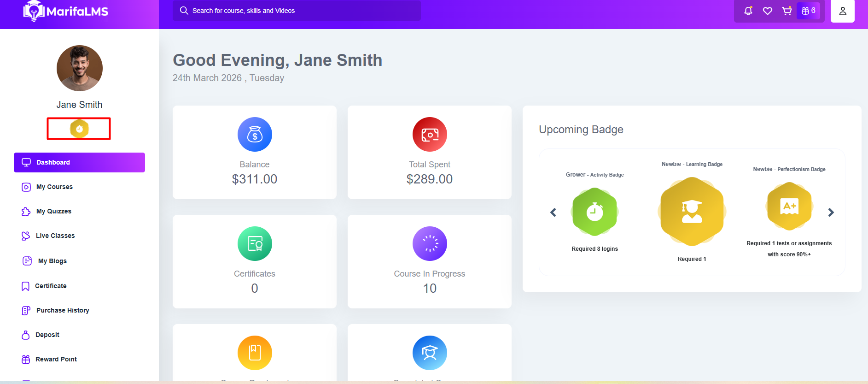This screenshot has height=384, width=868.
Task: Open the wishlist heart icon
Action: tap(768, 11)
